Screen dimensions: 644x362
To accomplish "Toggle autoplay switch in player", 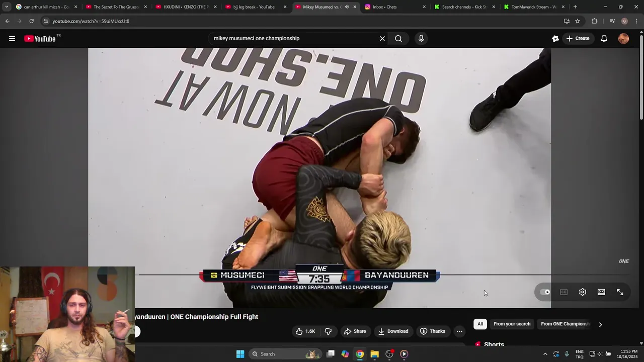I will 545,292.
